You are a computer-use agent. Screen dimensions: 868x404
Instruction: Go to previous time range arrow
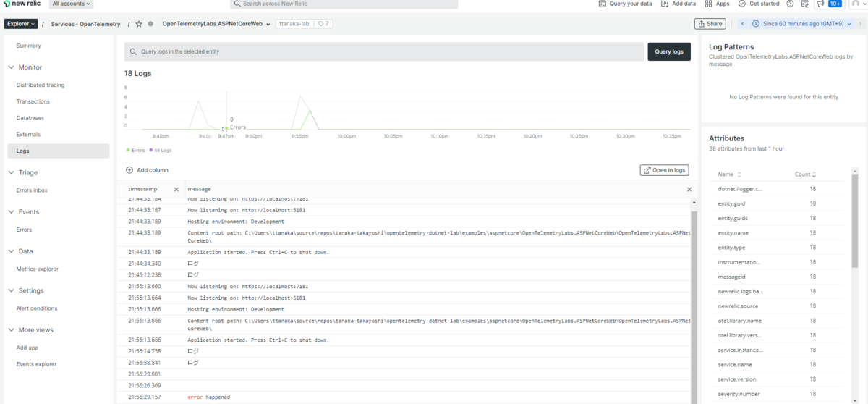pos(742,24)
